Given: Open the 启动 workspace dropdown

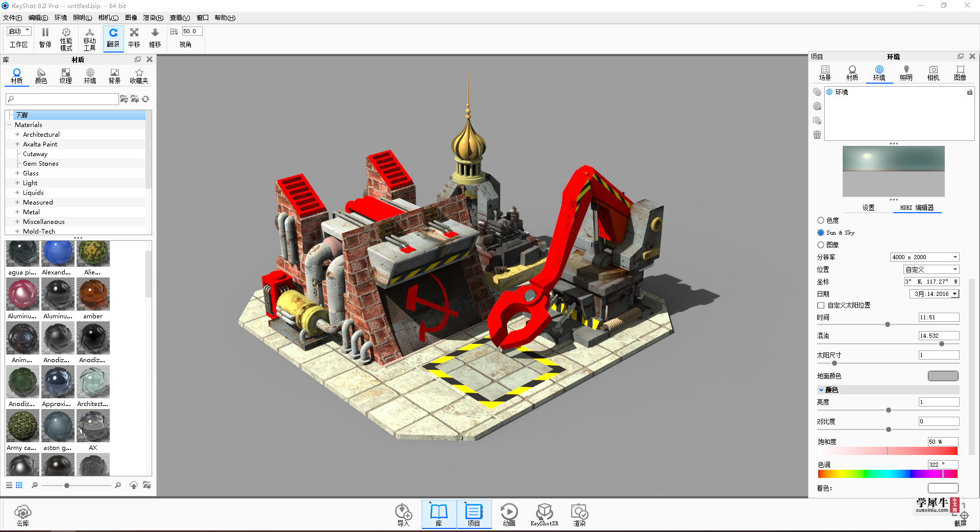Looking at the screenshot, I should pos(19,31).
